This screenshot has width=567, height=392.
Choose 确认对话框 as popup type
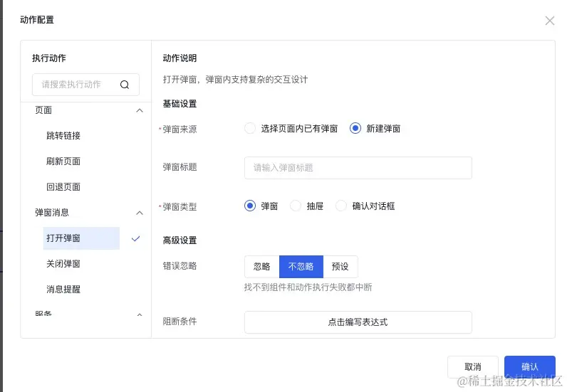coord(341,206)
